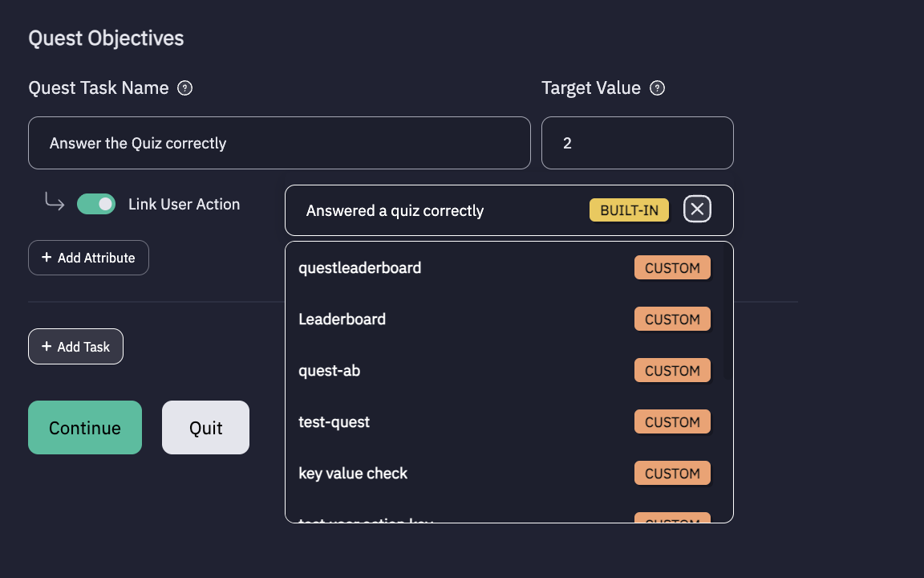Image resolution: width=924 pixels, height=578 pixels.
Task: Choose 'key value check' action
Action: (x=353, y=474)
